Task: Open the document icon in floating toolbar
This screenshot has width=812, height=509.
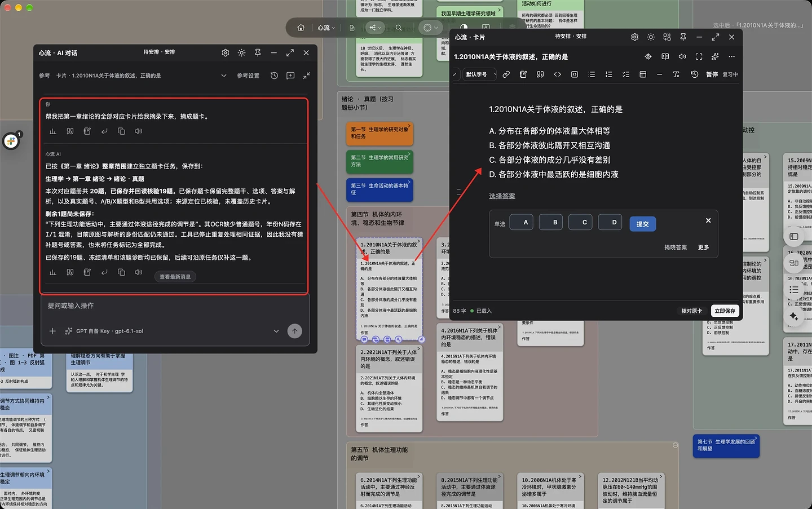Action: point(352,28)
